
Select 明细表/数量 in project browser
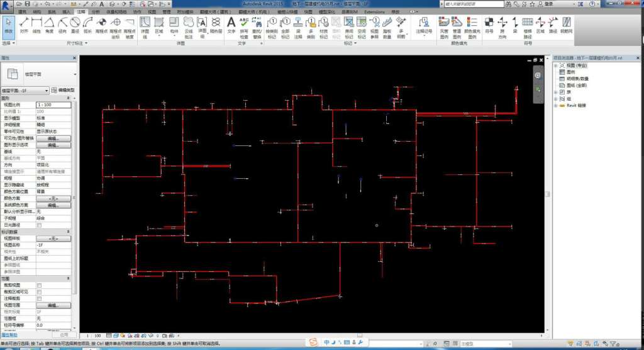(577, 79)
